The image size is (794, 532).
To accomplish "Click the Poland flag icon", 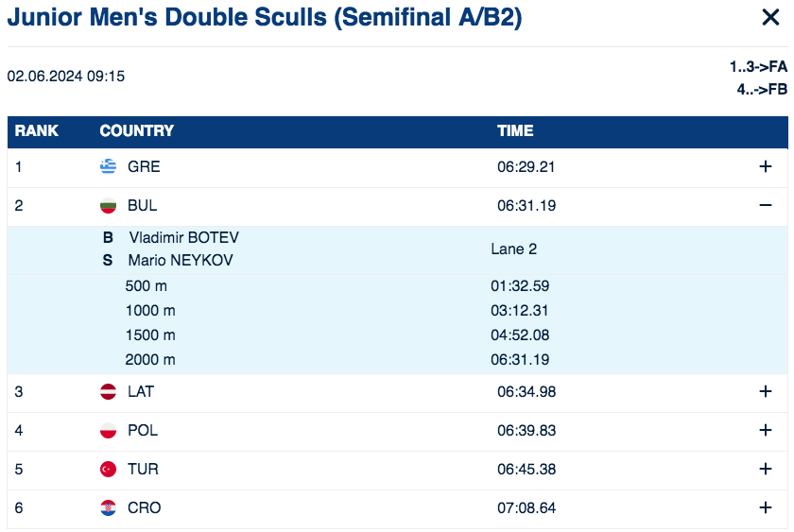I will (x=108, y=430).
